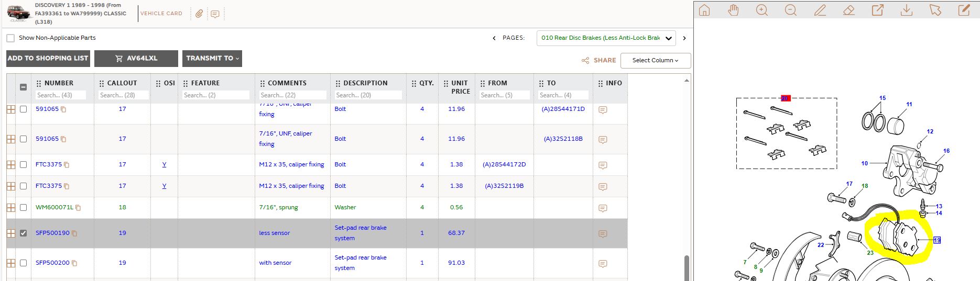Image resolution: width=980 pixels, height=281 pixels.
Task: Click the CALLOUT column header
Action: [122, 83]
